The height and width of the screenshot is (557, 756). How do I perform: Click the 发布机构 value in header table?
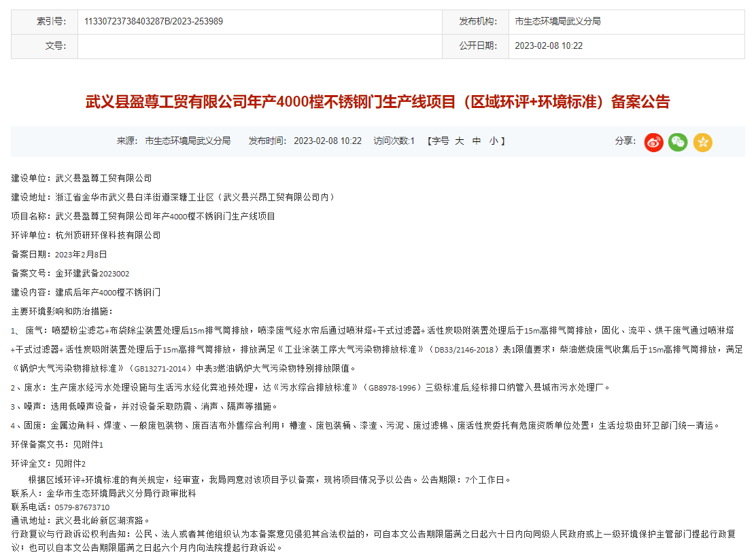(x=557, y=21)
